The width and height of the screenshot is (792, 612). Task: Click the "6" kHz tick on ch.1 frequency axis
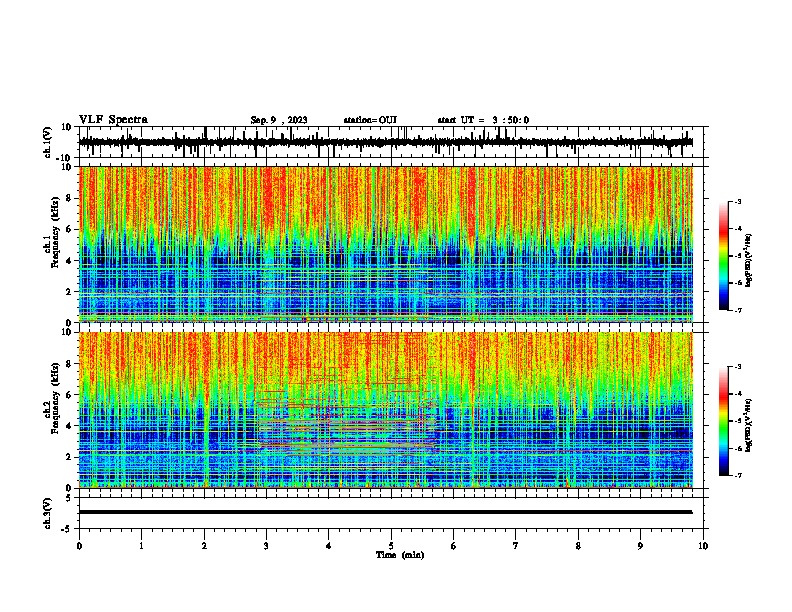point(70,230)
